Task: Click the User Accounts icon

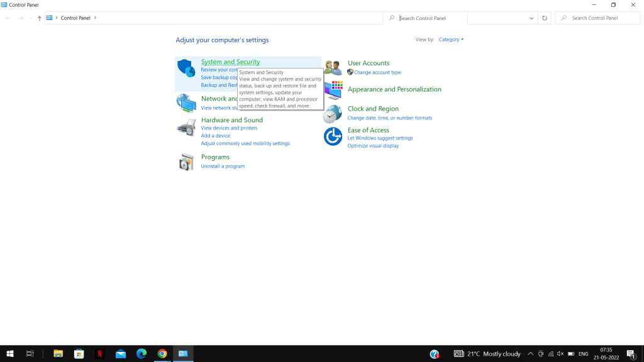Action: [x=333, y=67]
